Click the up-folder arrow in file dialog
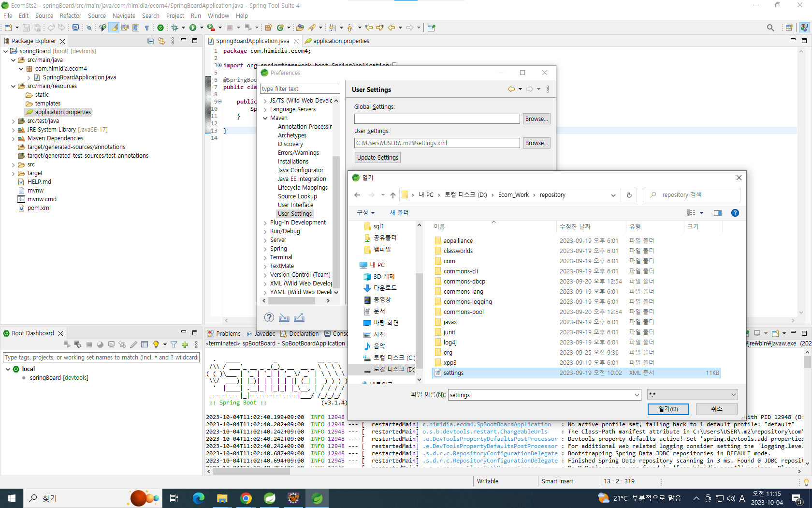Image resolution: width=812 pixels, height=508 pixels. pyautogui.click(x=393, y=195)
